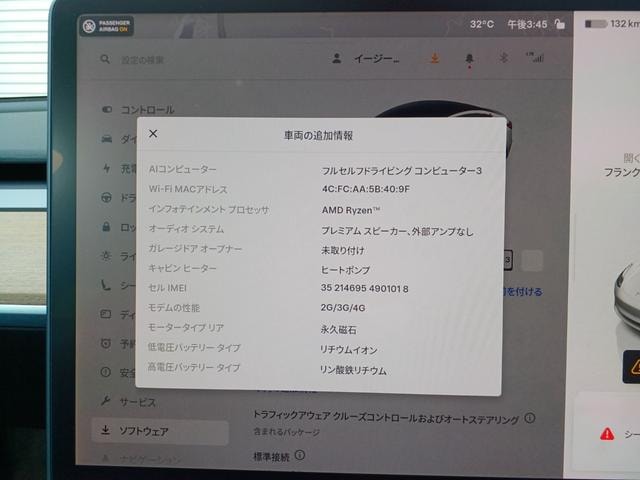Tap the 午後3:45 clock
Screen dimensions: 640x480
point(527,24)
